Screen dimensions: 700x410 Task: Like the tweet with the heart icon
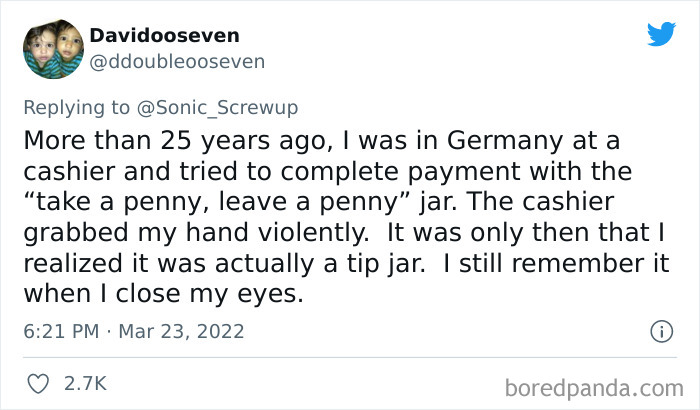[40, 383]
